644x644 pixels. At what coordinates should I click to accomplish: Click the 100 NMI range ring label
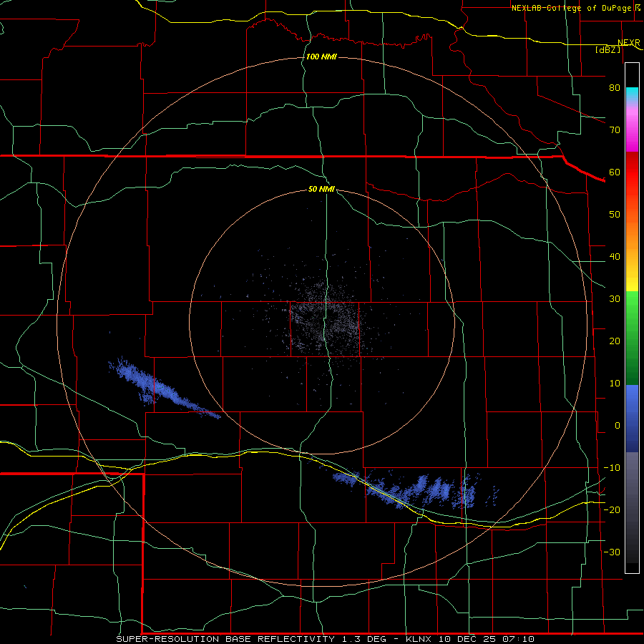[x=321, y=57]
